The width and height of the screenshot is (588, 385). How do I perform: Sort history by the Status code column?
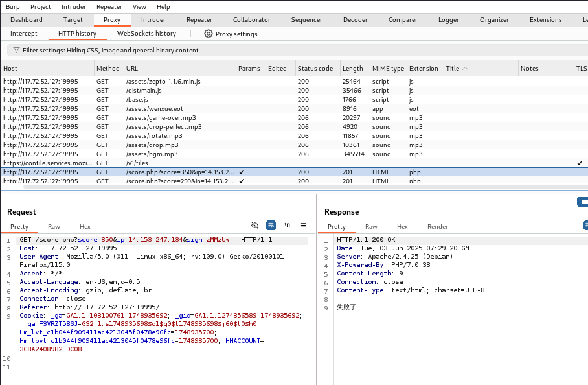click(x=315, y=69)
